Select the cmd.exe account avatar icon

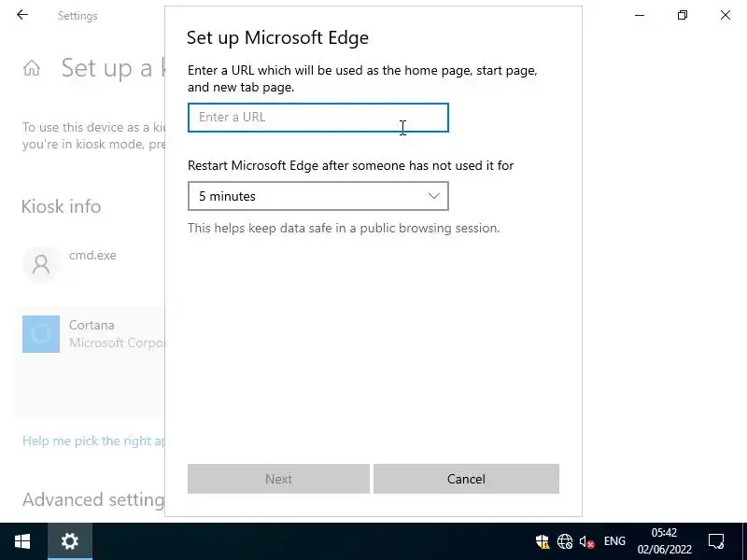tap(41, 264)
